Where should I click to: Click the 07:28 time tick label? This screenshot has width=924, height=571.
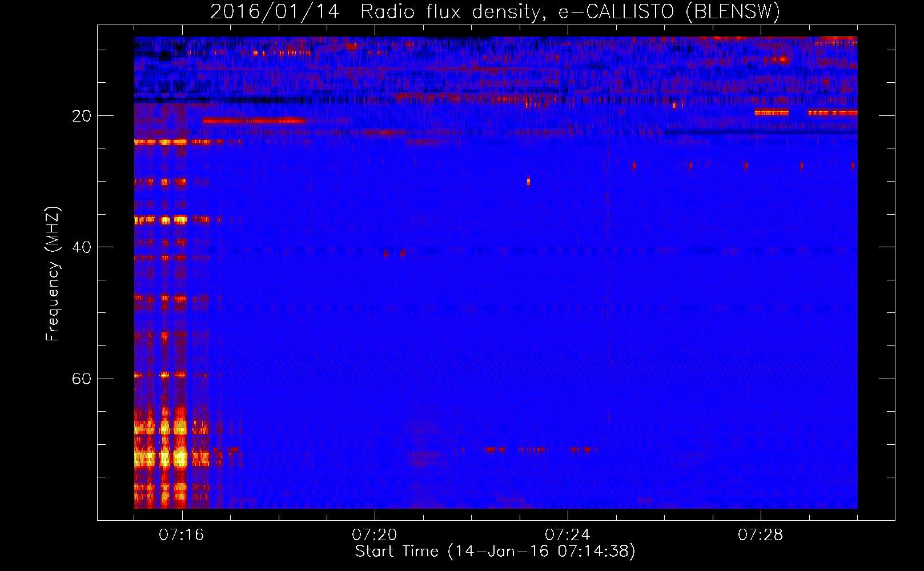761,534
